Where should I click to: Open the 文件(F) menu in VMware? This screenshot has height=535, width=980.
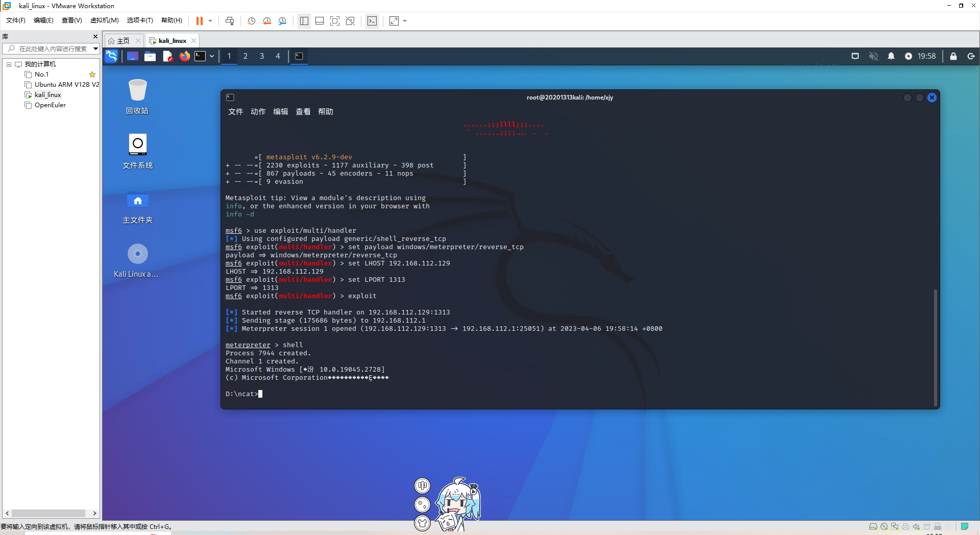[16, 20]
